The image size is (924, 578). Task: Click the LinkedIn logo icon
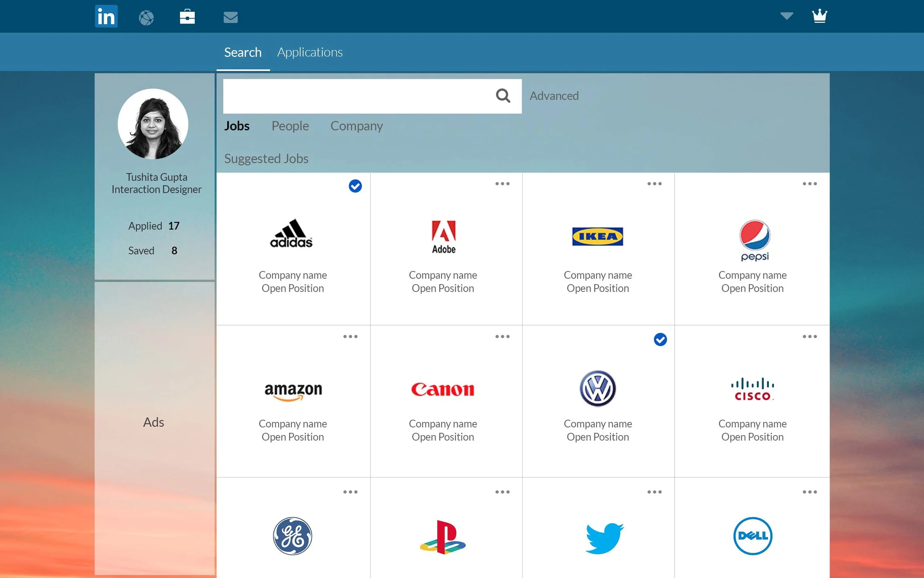click(x=106, y=16)
